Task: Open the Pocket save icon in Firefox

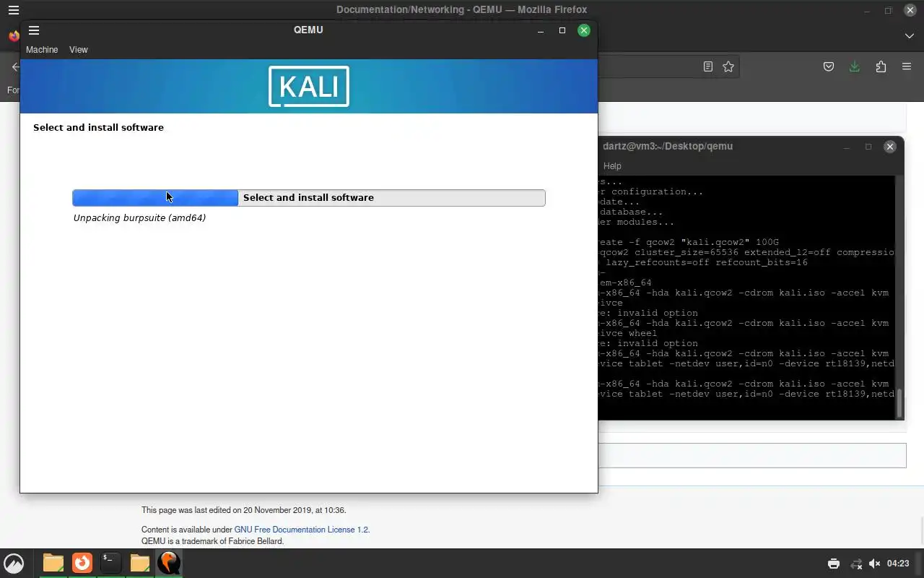Action: (x=829, y=66)
